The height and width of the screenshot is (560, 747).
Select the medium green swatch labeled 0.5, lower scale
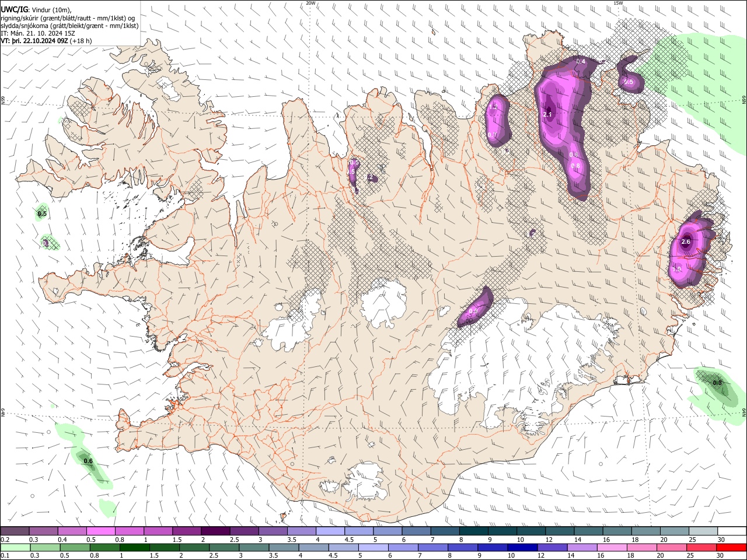coord(75,547)
